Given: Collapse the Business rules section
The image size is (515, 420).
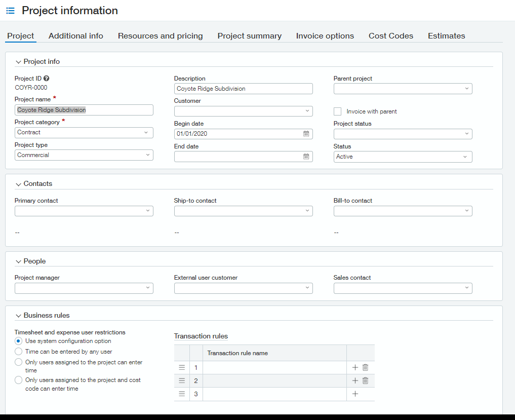Looking at the screenshot, I should click(18, 315).
